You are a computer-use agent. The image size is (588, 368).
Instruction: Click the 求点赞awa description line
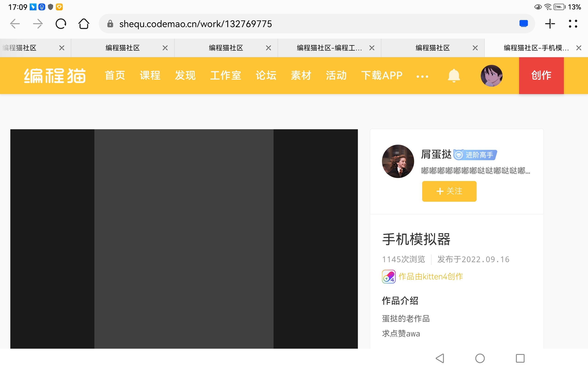401,333
